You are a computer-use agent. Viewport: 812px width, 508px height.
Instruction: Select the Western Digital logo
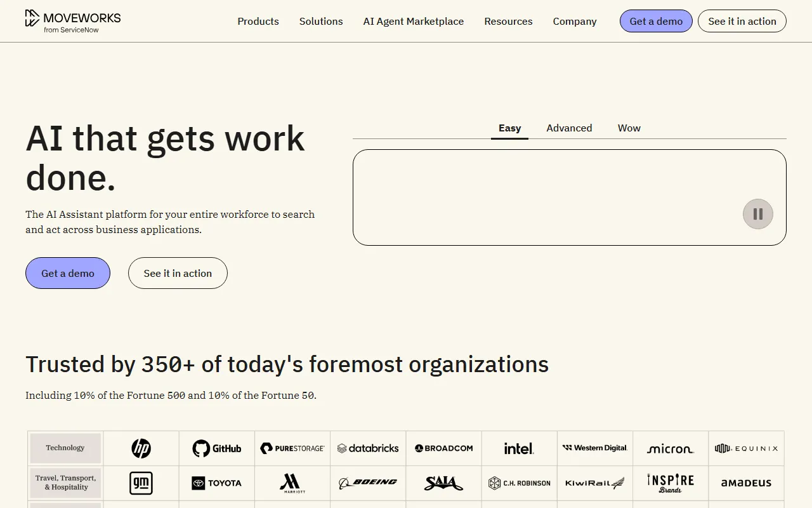pos(594,448)
